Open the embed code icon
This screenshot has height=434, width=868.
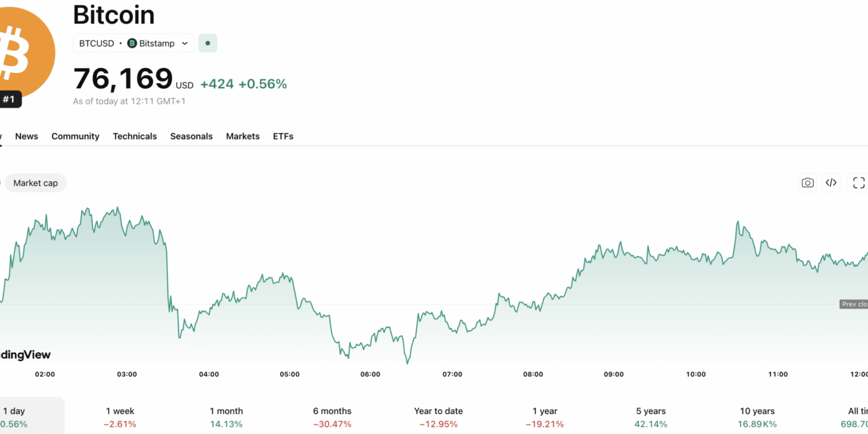tap(831, 182)
